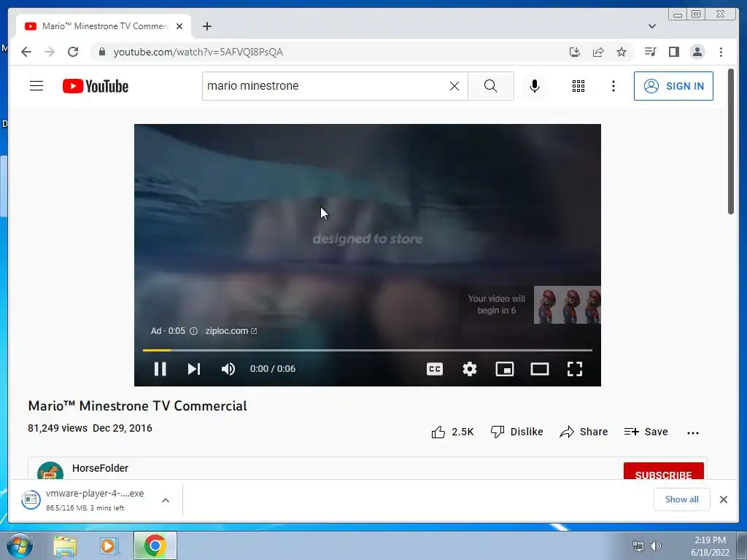
Task: Click the Dislike button
Action: [x=517, y=432]
